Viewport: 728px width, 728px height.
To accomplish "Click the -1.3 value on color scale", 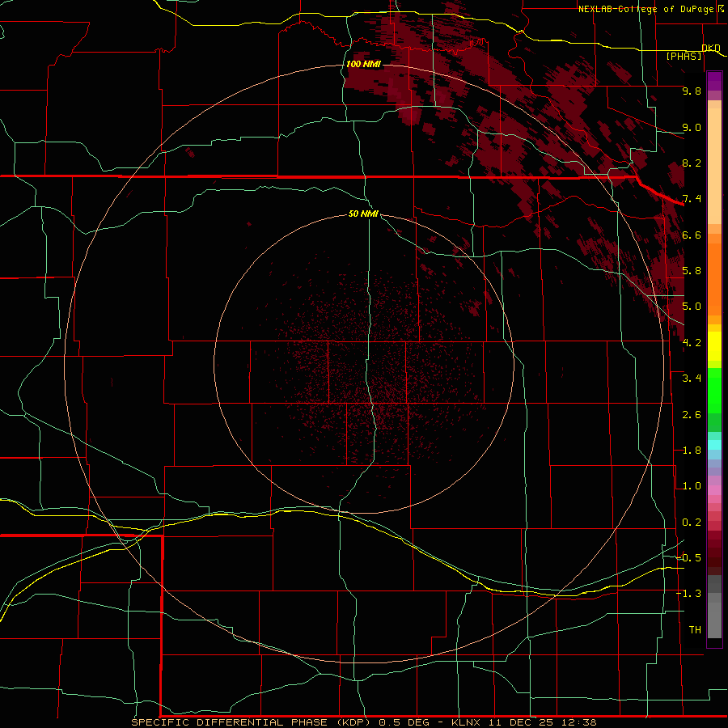I will point(689,594).
